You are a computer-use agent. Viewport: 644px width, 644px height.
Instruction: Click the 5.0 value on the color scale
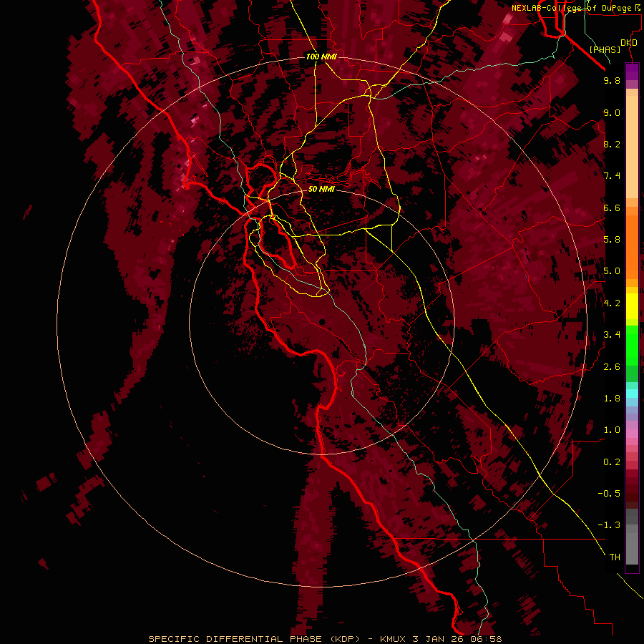click(x=612, y=271)
